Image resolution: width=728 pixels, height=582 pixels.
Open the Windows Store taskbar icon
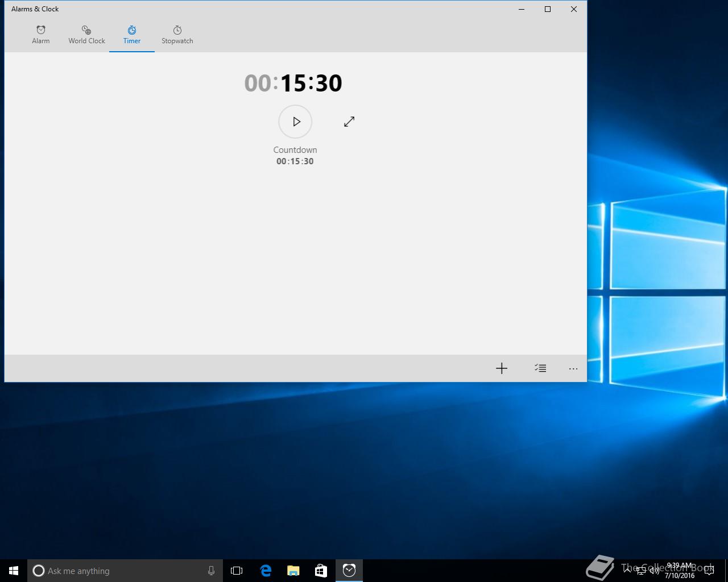pyautogui.click(x=321, y=571)
